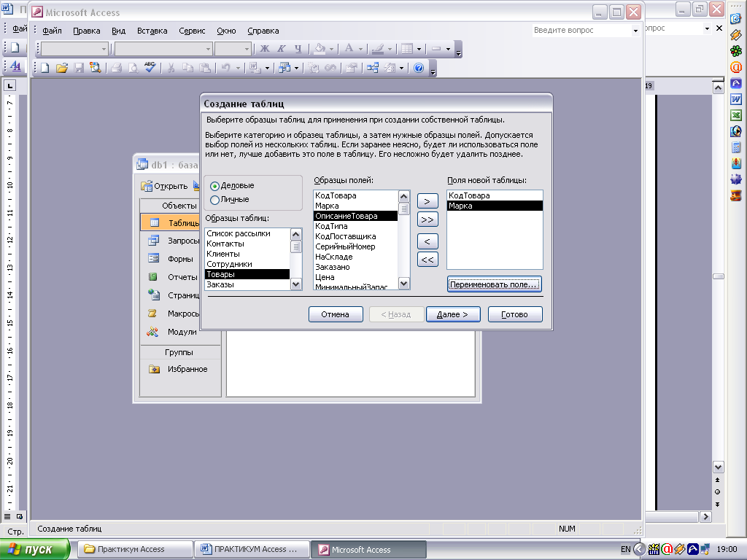Select Клиенты in sample tables list
The width and height of the screenshot is (747, 560).
coord(247,254)
